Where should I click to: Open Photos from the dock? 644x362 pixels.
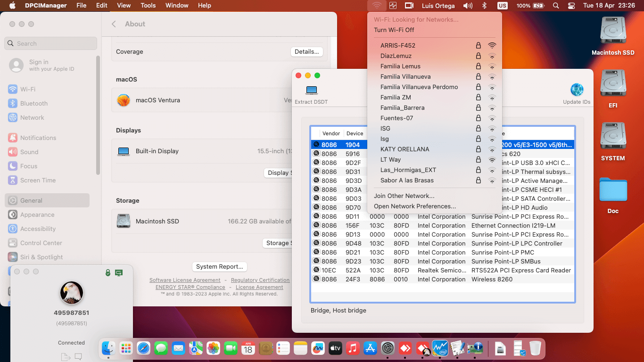coord(213,348)
